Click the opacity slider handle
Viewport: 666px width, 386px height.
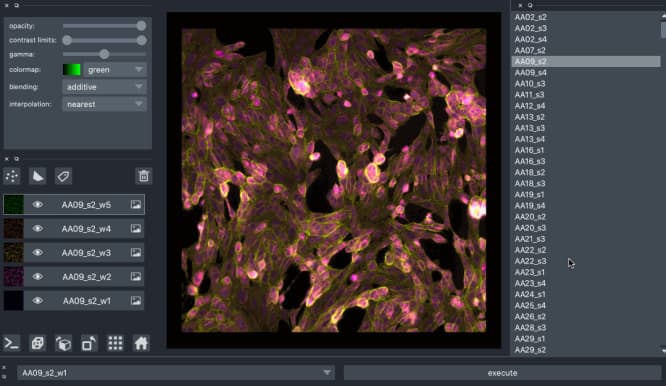point(141,26)
